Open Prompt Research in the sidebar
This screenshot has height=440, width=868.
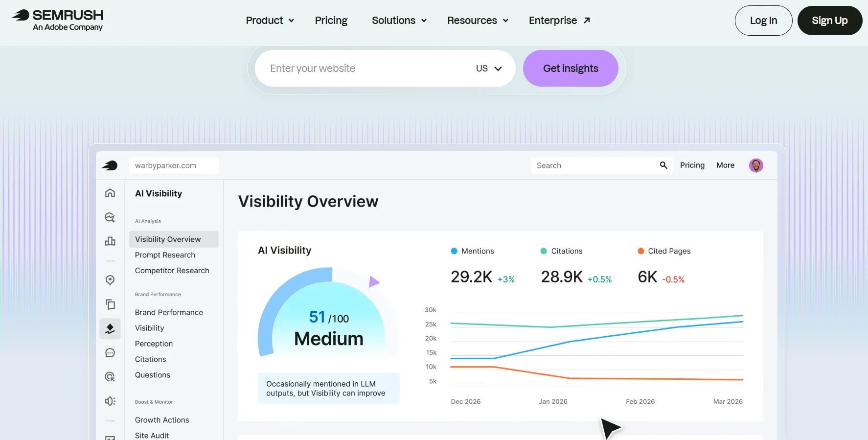[x=165, y=255]
